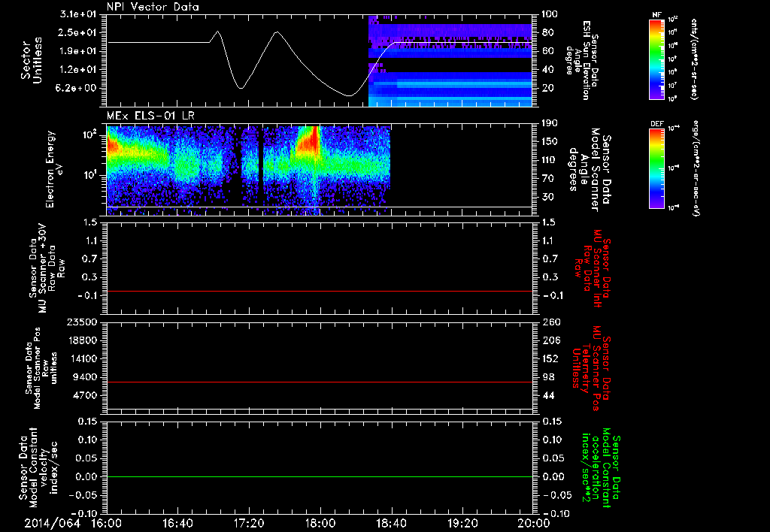The image size is (770, 532).
Task: Click the DEF color scale bar
Action: point(657,168)
